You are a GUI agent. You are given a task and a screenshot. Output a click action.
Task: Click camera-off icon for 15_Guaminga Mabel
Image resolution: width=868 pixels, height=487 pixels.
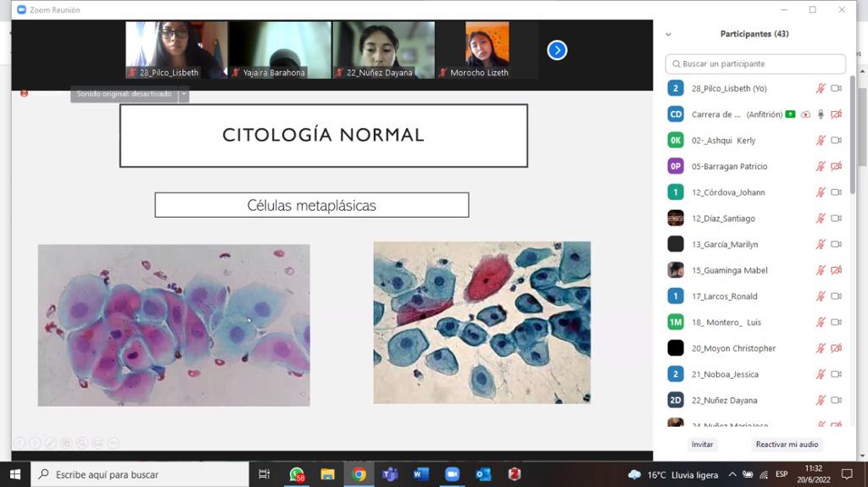836,270
